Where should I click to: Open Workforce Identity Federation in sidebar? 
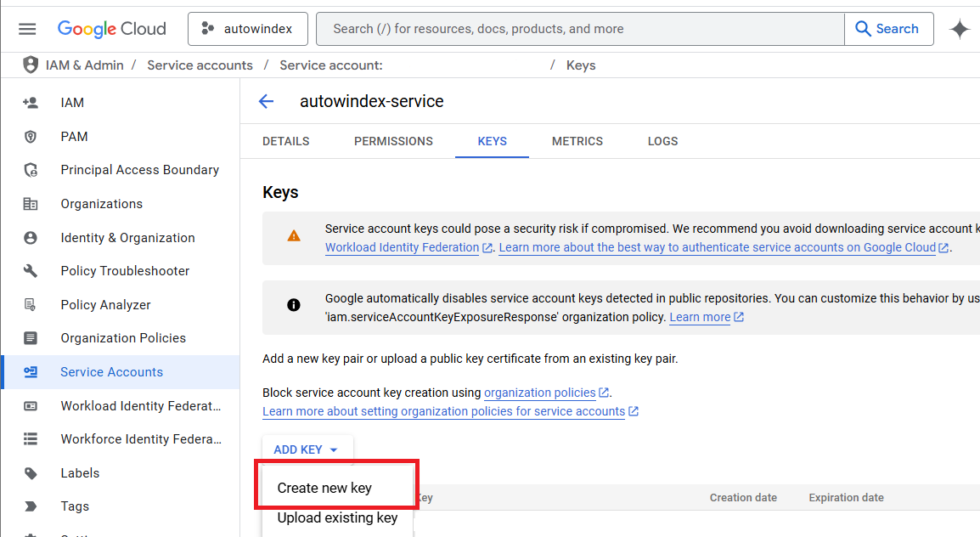point(141,438)
